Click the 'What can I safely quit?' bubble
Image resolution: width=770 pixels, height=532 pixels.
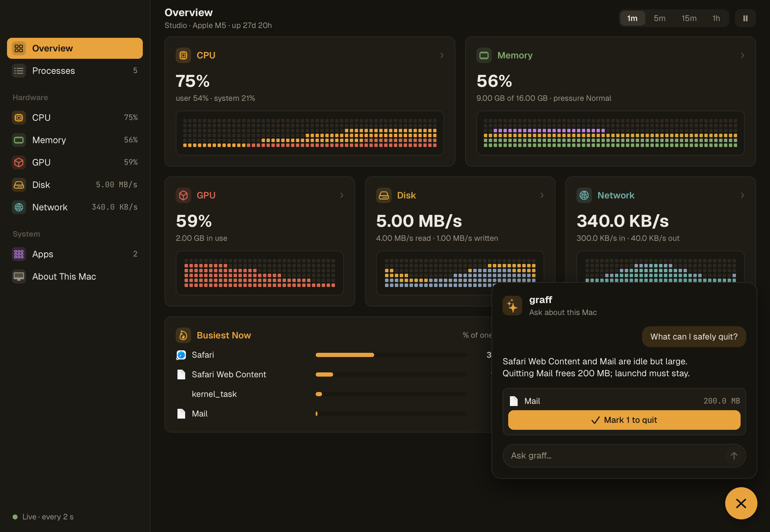pyautogui.click(x=694, y=337)
